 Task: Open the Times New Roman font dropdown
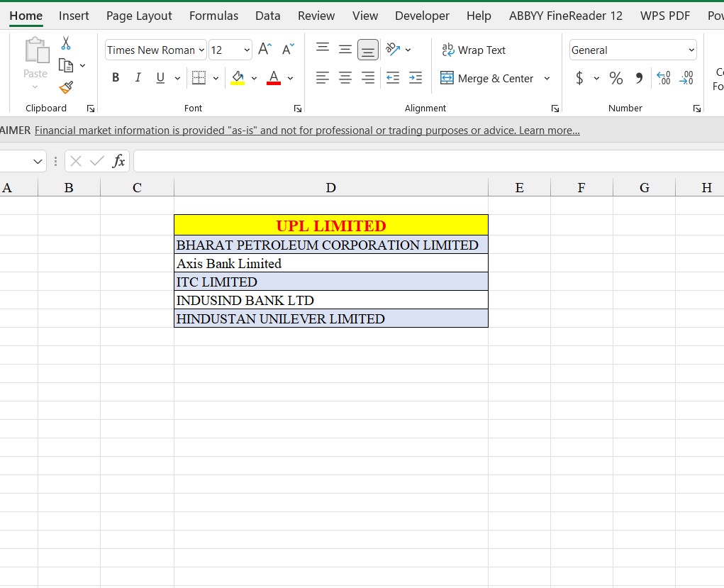(202, 50)
